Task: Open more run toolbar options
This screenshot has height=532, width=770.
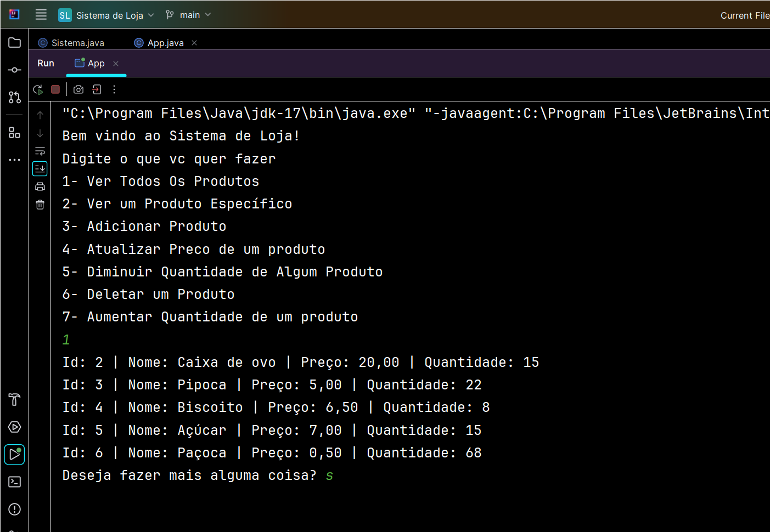Action: coord(114,89)
